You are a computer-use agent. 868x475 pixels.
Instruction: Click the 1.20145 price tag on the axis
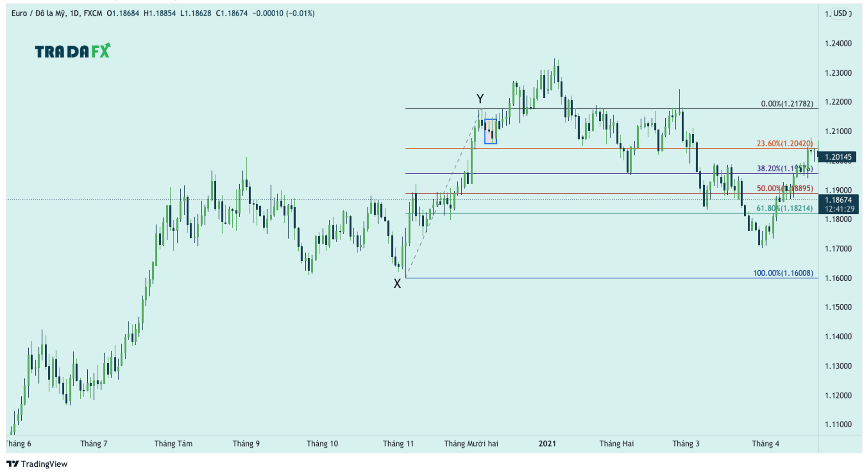(x=838, y=157)
